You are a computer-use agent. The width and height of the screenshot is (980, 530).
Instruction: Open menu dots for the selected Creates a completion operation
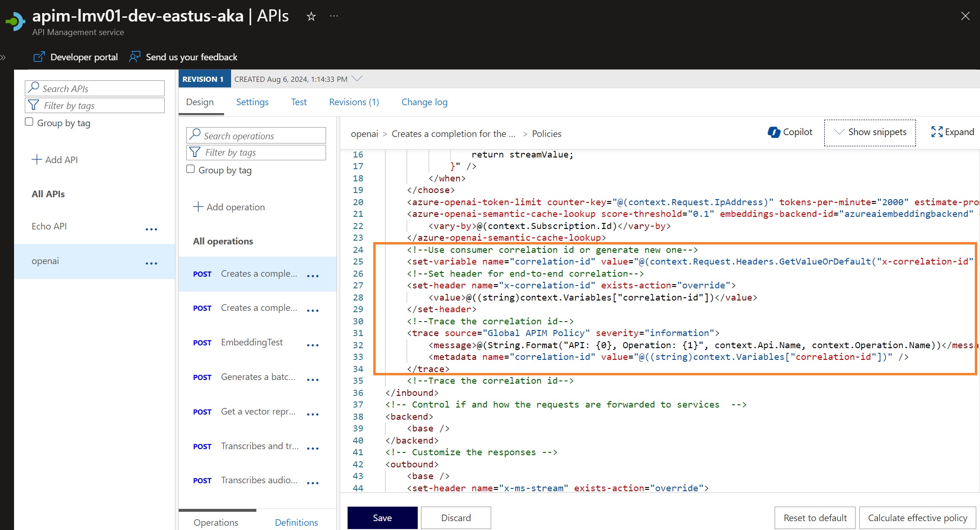coord(312,276)
